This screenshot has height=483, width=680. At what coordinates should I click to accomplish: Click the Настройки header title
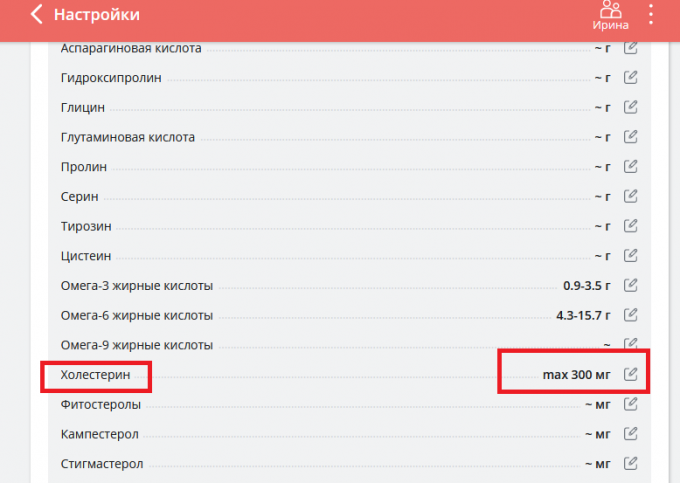click(97, 15)
